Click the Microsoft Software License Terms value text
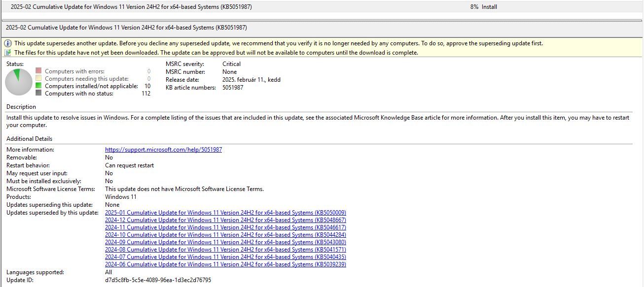Image resolution: width=644 pixels, height=287 pixels. pos(184,189)
